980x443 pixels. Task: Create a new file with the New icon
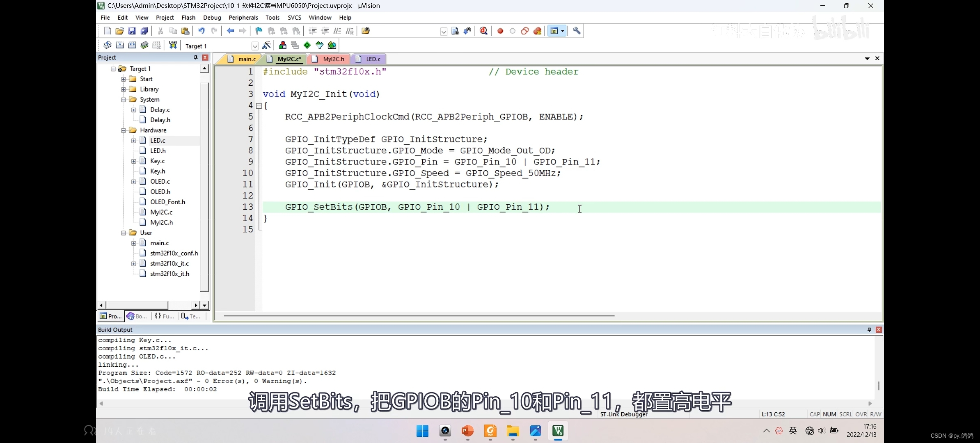(x=107, y=31)
